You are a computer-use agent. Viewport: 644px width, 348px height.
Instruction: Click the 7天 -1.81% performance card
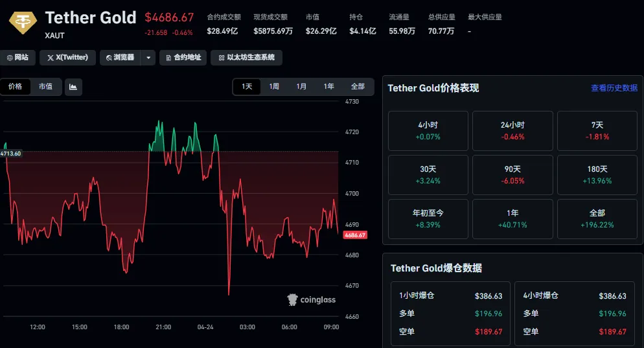pos(597,131)
